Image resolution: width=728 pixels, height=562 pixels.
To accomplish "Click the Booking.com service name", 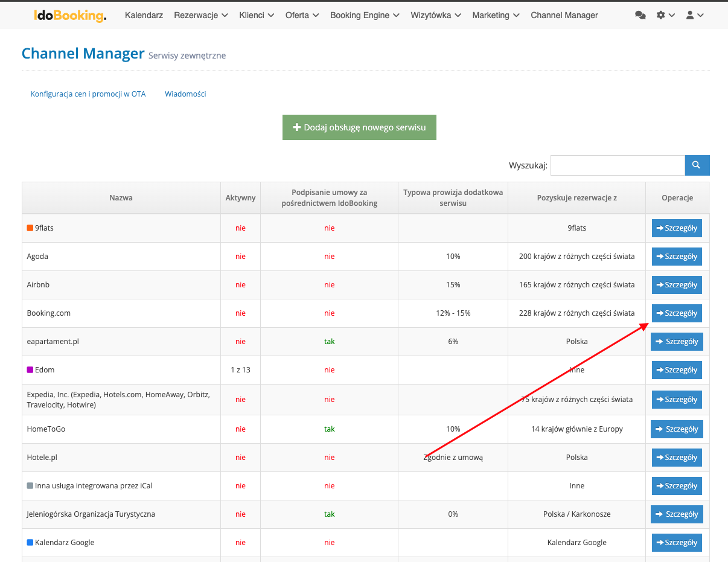I will coord(49,313).
